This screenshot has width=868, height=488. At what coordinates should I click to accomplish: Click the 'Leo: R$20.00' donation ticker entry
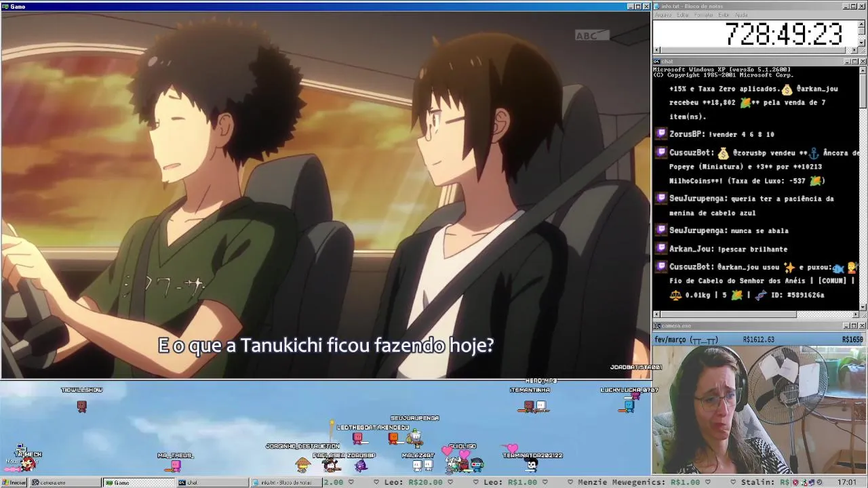413,483
